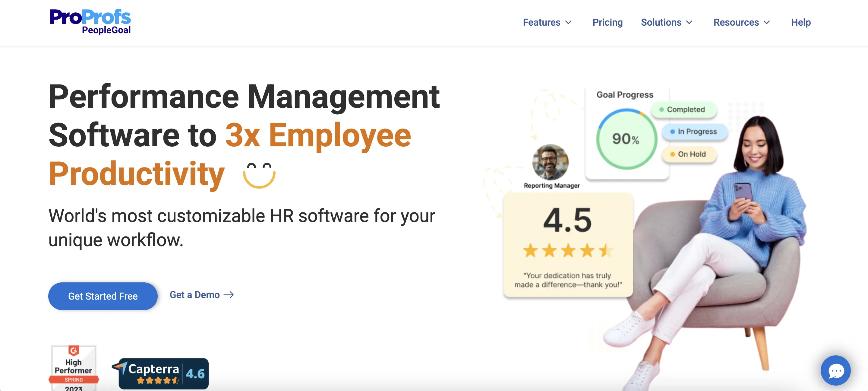Open the live chat bubble icon
This screenshot has width=868, height=391.
point(835,370)
